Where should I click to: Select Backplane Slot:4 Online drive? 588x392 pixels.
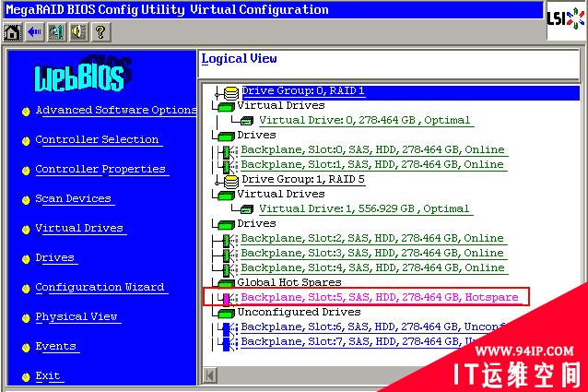pyautogui.click(x=372, y=267)
